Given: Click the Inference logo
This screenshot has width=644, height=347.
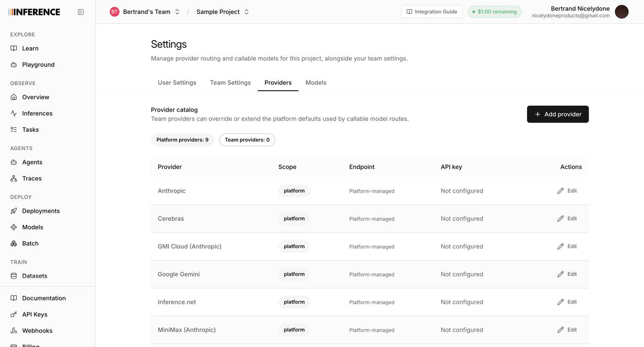Looking at the screenshot, I should (x=34, y=12).
